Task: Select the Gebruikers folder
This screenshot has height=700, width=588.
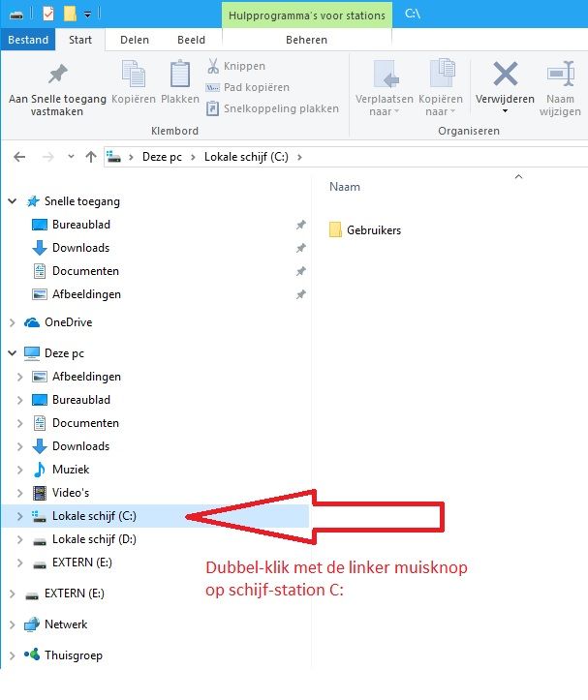Action: [x=365, y=230]
